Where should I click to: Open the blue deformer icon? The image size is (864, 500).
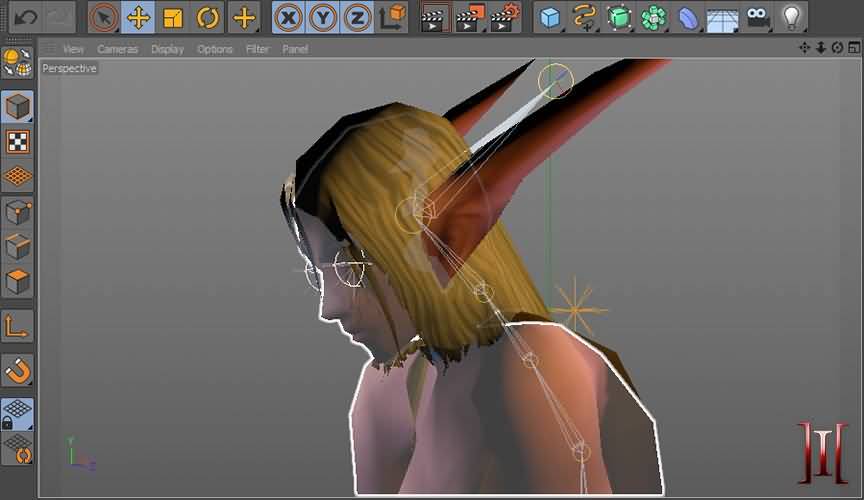tap(688, 18)
